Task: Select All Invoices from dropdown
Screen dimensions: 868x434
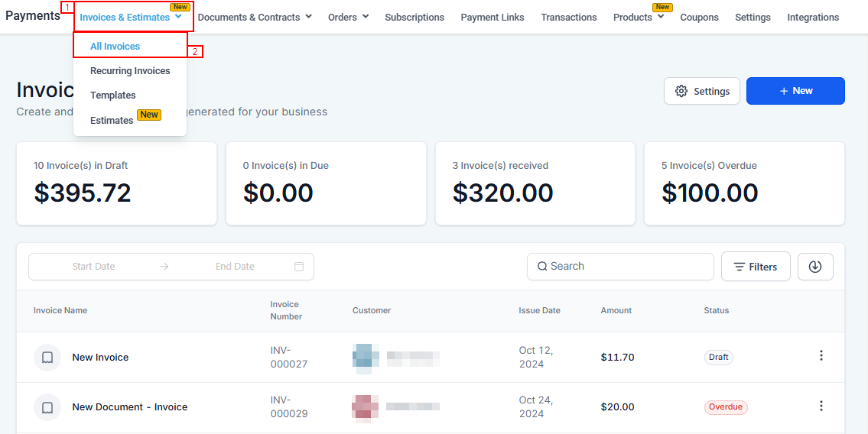Action: (115, 47)
